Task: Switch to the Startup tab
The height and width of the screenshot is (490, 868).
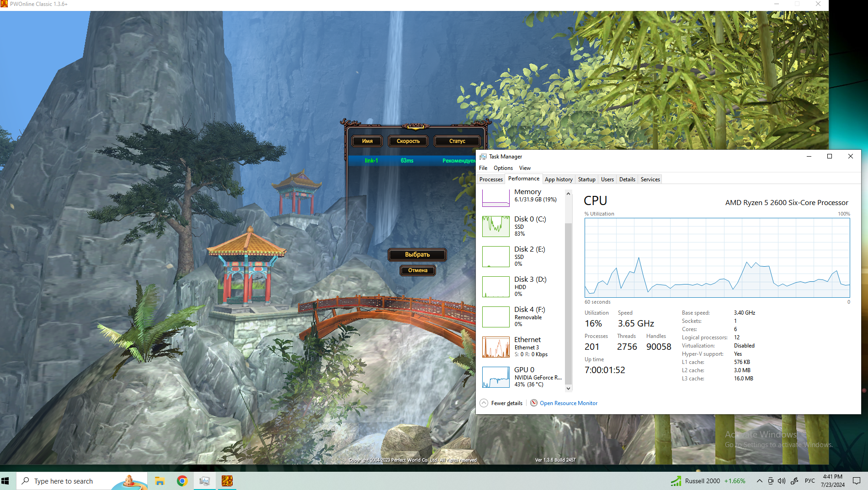Action: pos(586,179)
